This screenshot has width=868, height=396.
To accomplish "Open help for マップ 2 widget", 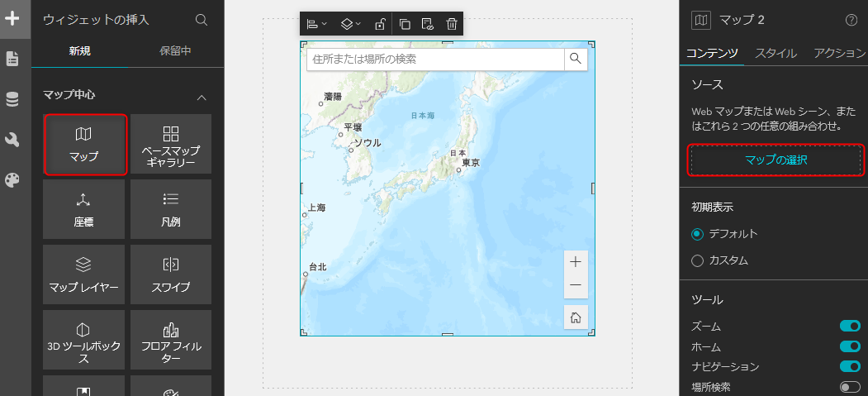I will (x=851, y=20).
